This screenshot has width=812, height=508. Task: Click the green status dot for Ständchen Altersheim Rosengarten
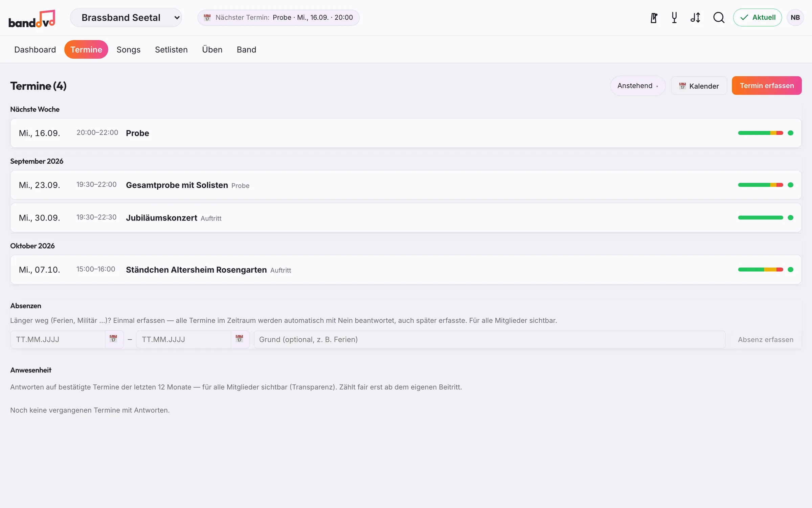(x=790, y=270)
